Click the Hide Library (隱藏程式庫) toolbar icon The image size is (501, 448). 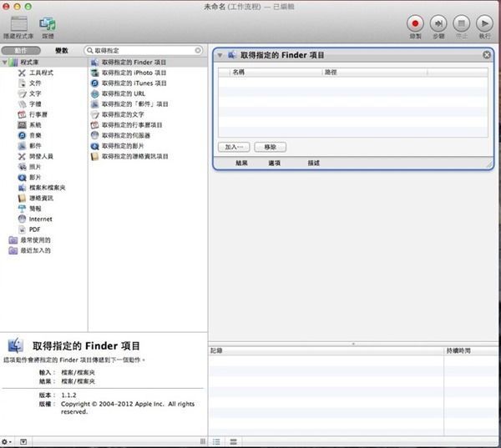click(19, 24)
